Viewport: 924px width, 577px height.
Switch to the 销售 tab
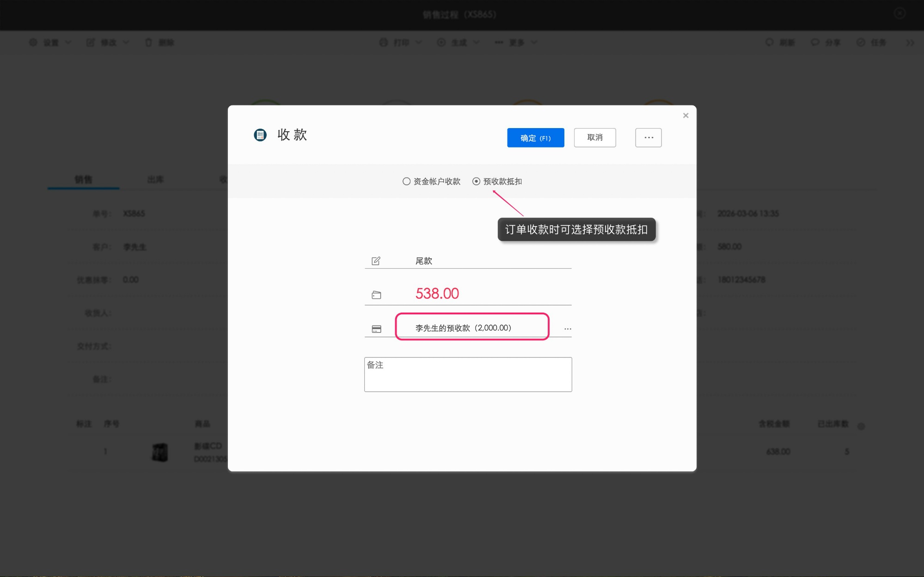coord(83,179)
